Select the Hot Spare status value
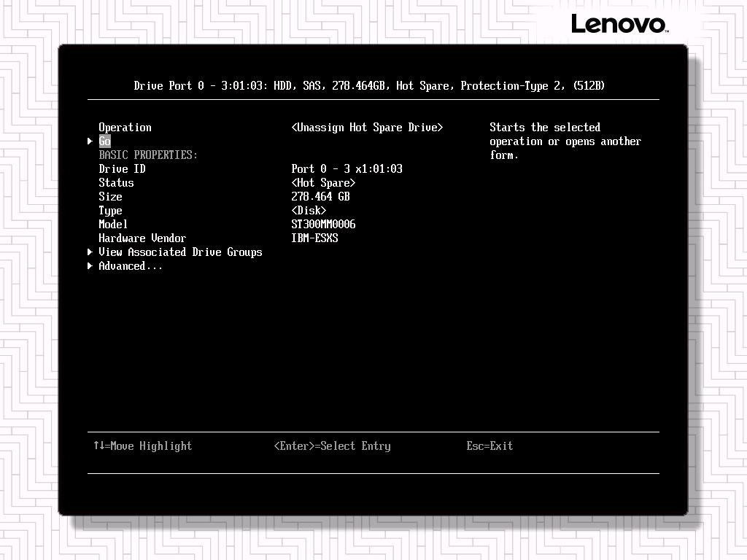 pyautogui.click(x=323, y=183)
